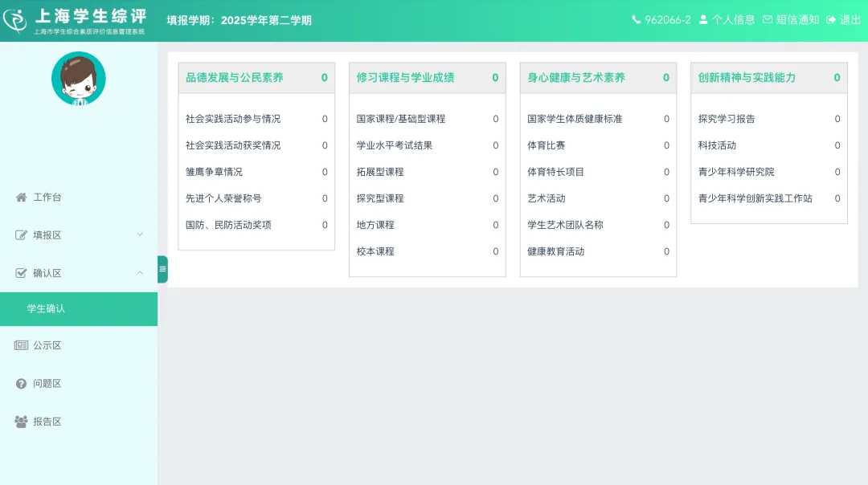Open the 修习课程与学业成绩 card header
Image resolution: width=868 pixels, height=485 pixels.
pos(428,78)
